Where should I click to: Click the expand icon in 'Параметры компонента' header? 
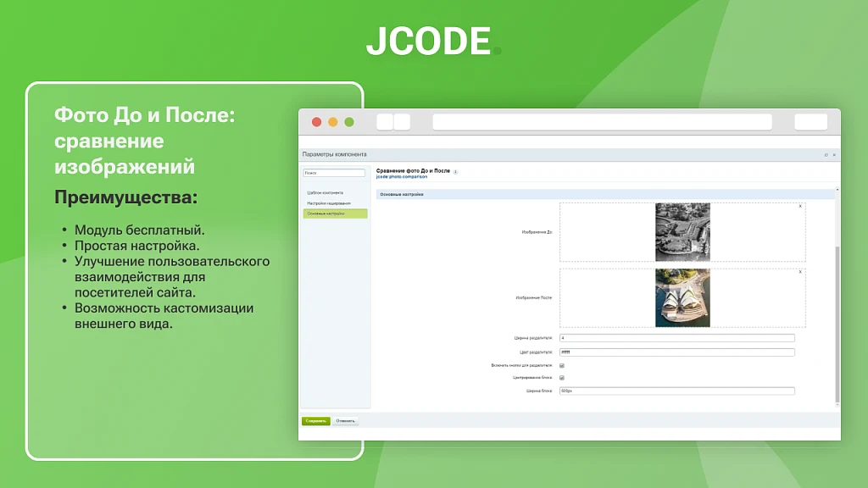(x=826, y=155)
